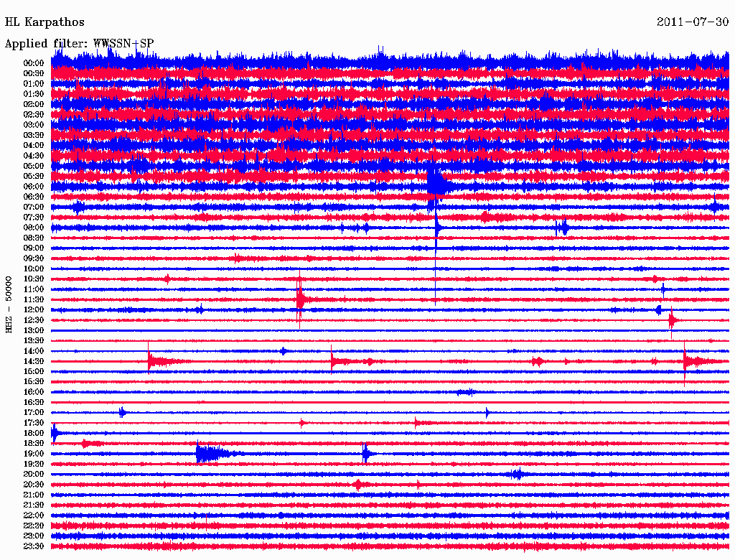Select the date 2011-07-30
735x560 pixels.
(693, 22)
